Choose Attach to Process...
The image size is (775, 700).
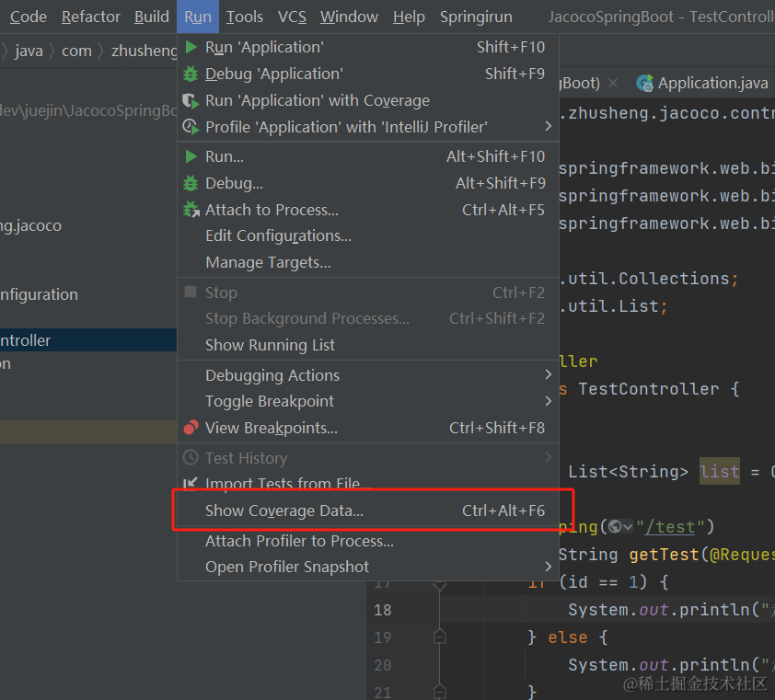(368, 210)
